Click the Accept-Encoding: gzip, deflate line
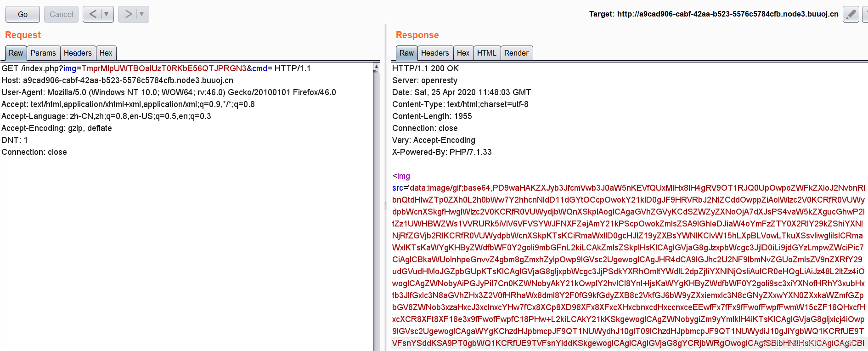Viewport: 868px width, 351px height. click(x=56, y=128)
